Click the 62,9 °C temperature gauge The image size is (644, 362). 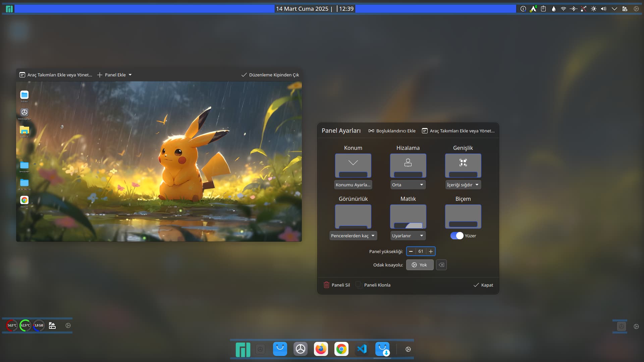25,325
